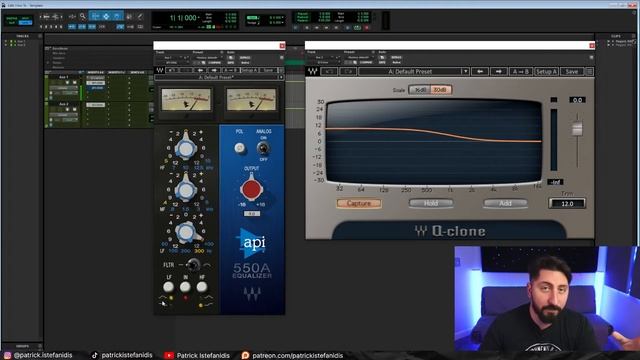
Task: Click the Patreon icon in bottom banner
Action: pyautogui.click(x=245, y=356)
